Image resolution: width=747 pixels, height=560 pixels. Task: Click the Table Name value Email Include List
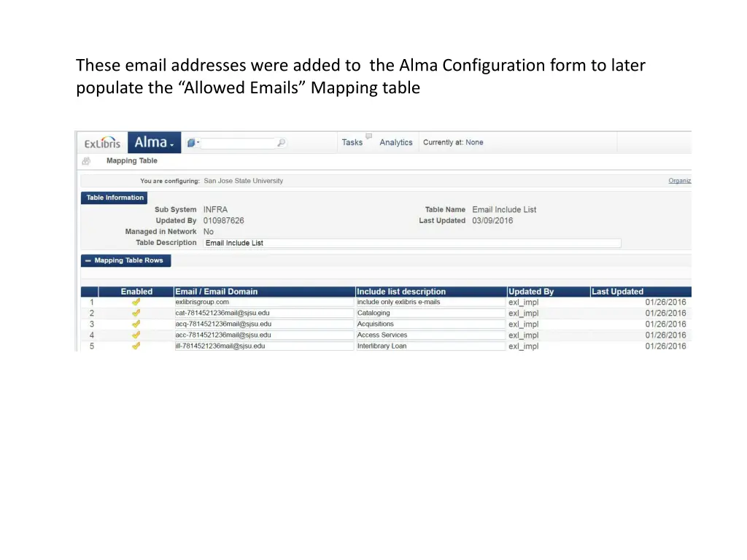click(x=504, y=209)
